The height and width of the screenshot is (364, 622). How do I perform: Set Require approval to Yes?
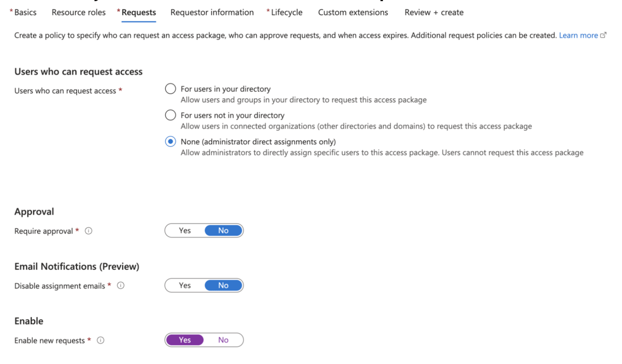point(185,230)
